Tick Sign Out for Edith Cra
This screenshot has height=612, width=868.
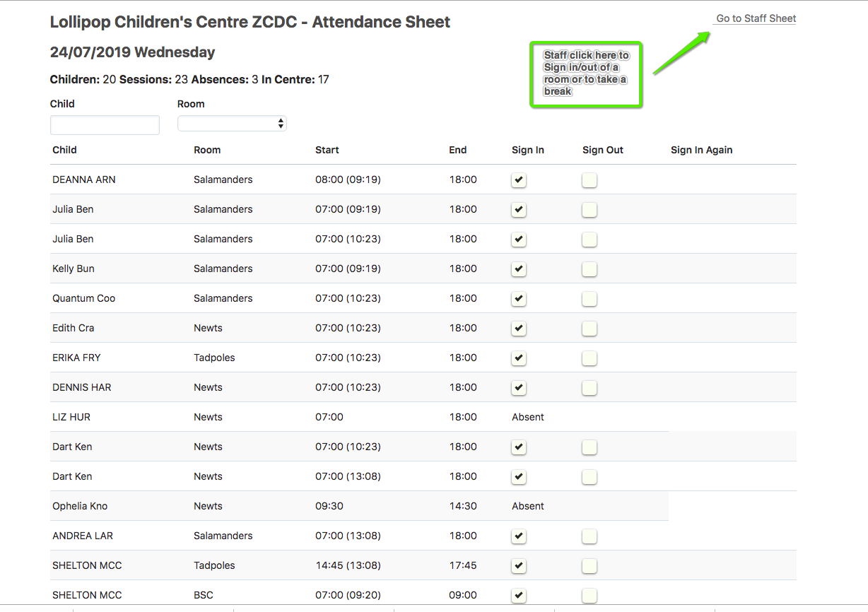click(590, 329)
